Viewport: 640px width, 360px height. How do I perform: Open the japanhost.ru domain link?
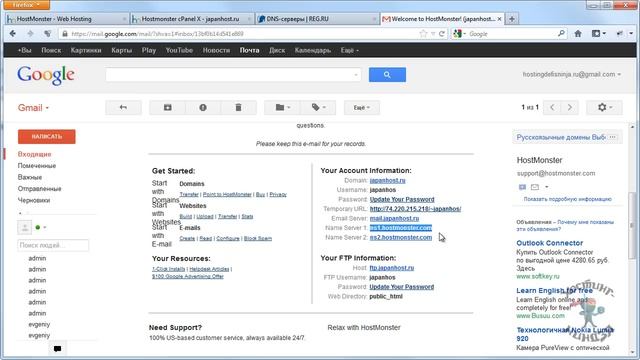tap(387, 180)
